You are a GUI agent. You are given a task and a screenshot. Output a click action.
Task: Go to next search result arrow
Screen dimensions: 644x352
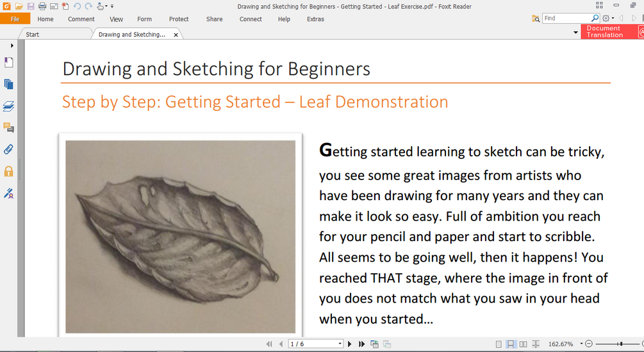coord(634,18)
